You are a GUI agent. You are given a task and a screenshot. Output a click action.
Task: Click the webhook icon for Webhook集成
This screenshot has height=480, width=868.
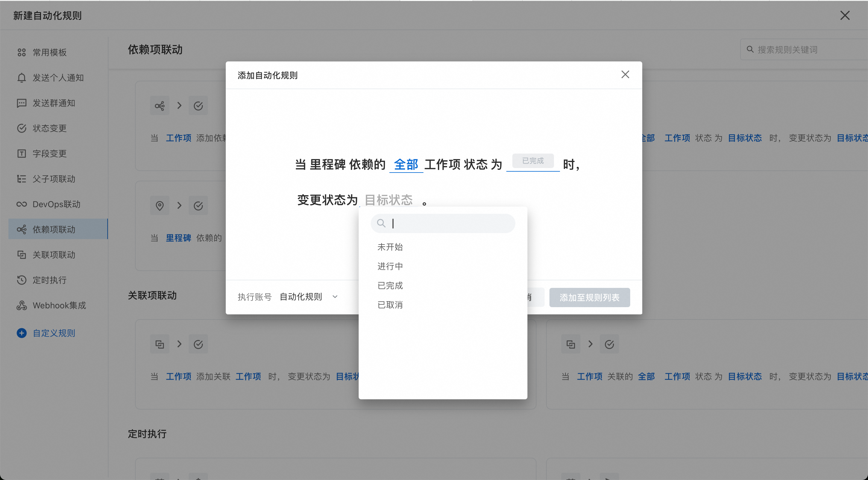pos(22,305)
